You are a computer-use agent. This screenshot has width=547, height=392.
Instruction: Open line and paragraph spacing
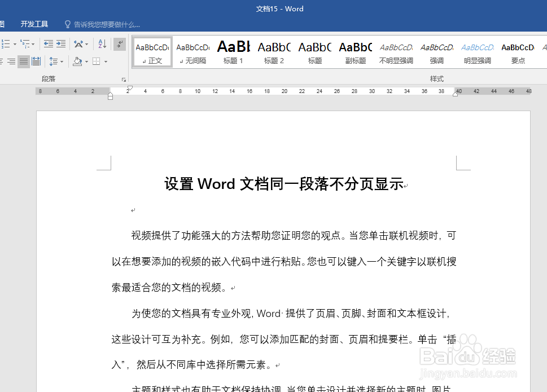click(x=54, y=61)
